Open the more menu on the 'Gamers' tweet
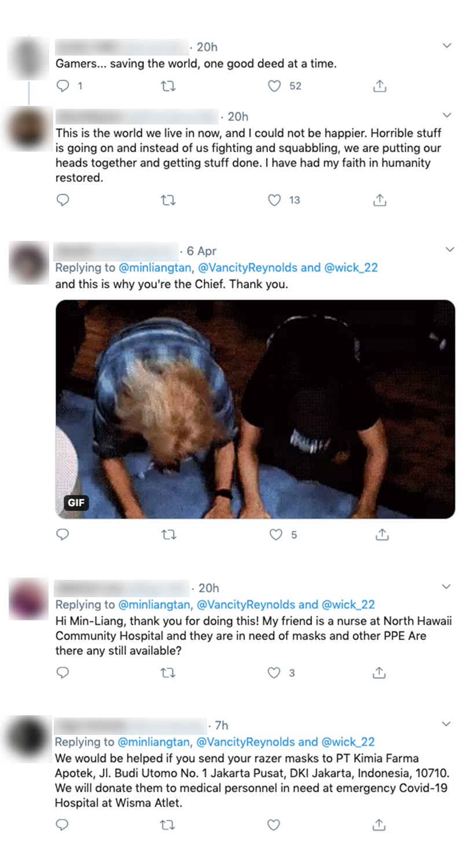 [446, 46]
